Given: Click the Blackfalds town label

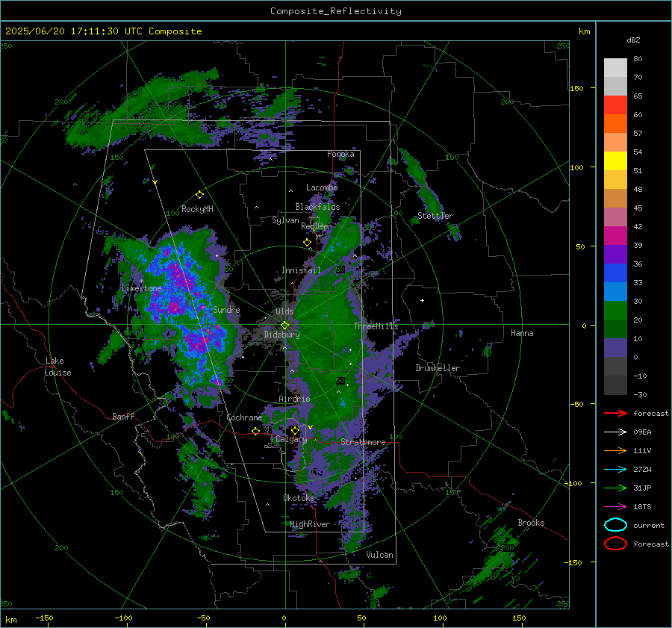Looking at the screenshot, I should click(317, 207).
